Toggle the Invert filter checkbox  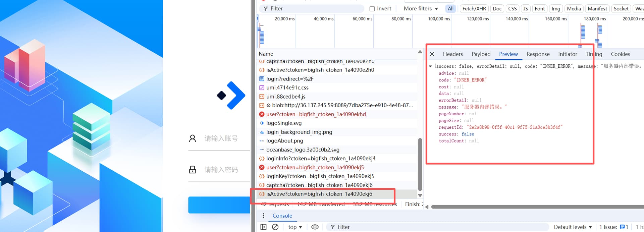click(372, 9)
